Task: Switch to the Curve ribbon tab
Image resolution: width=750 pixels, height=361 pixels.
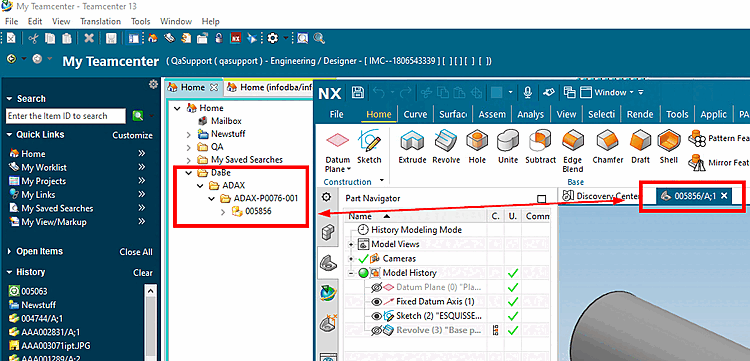Action: 415,114
